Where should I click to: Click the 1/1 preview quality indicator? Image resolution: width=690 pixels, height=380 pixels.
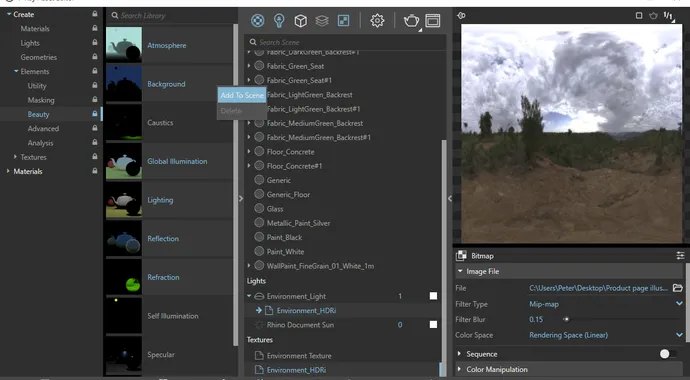tap(668, 16)
